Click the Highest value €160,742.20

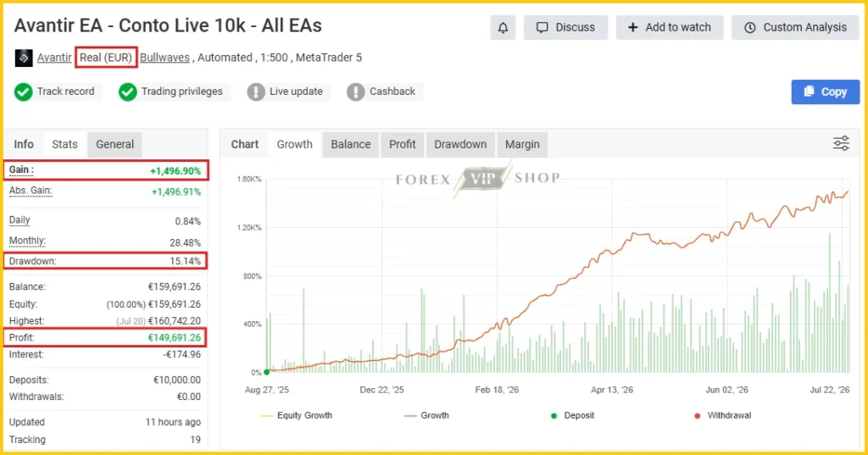click(x=175, y=321)
